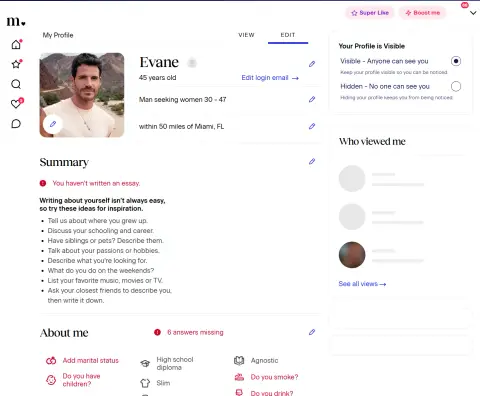Click the 'Slim' body type entry
Viewport: 480px width, 396px height.
pos(163,383)
